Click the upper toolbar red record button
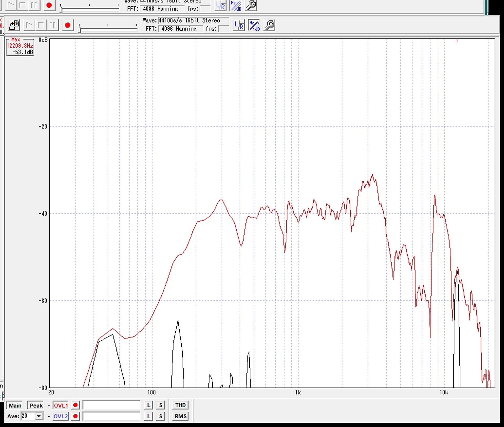The height and width of the screenshot is (427, 504). [x=49, y=5]
